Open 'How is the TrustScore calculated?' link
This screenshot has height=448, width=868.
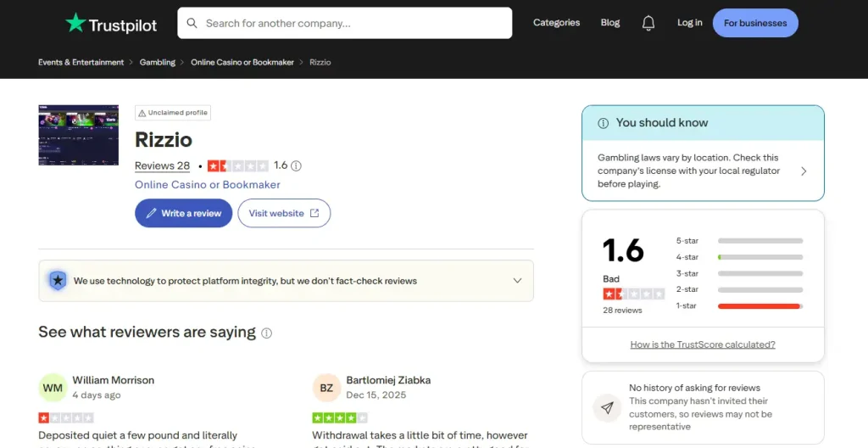tap(703, 344)
